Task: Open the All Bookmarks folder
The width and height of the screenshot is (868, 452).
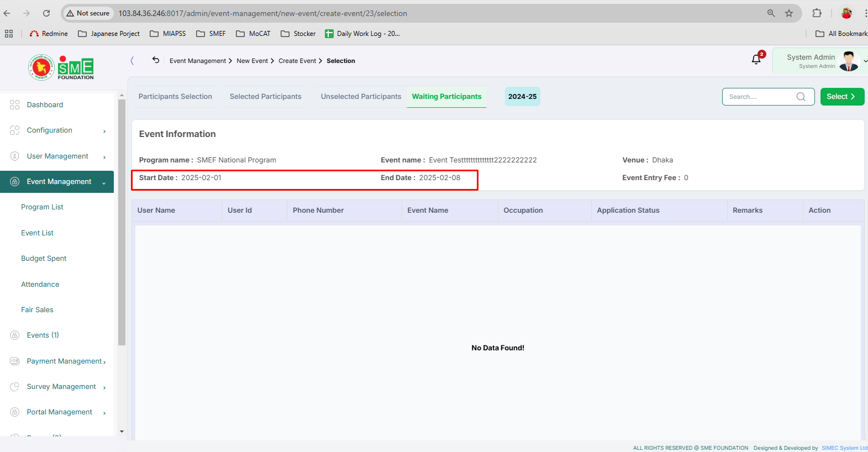Action: (x=841, y=34)
